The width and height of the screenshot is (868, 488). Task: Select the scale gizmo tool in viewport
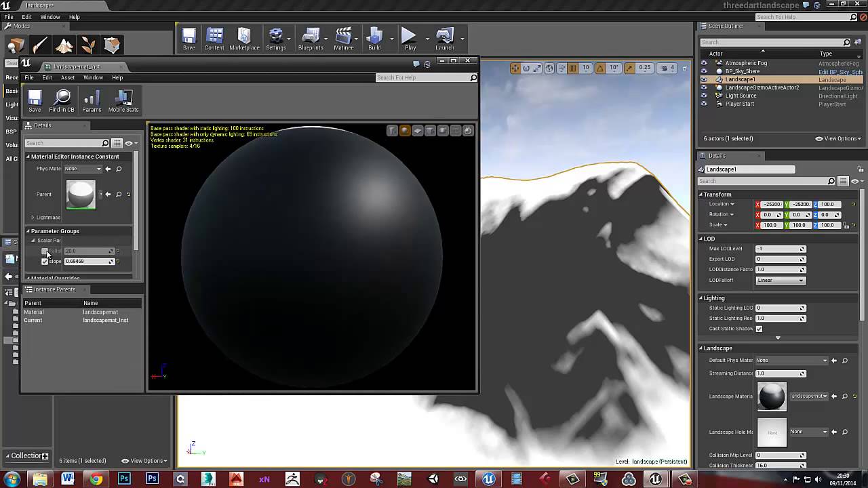538,68
